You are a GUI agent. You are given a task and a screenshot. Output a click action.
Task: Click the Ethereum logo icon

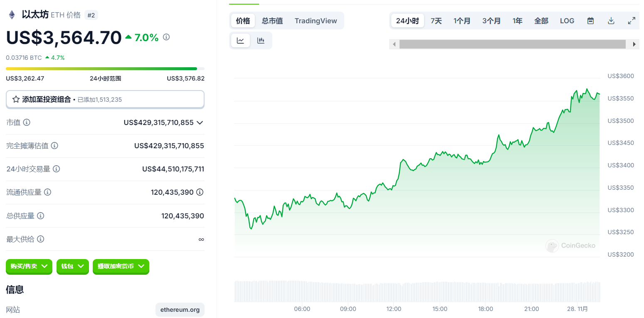[x=12, y=15]
